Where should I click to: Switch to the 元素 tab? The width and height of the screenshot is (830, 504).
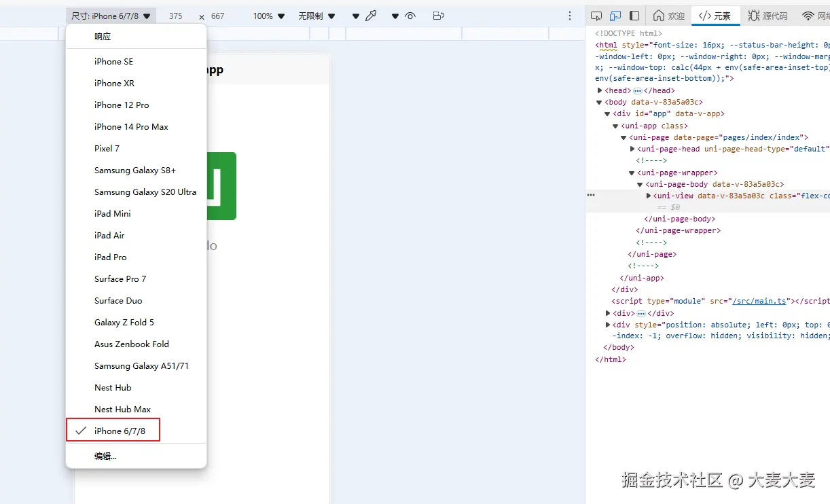coord(716,16)
